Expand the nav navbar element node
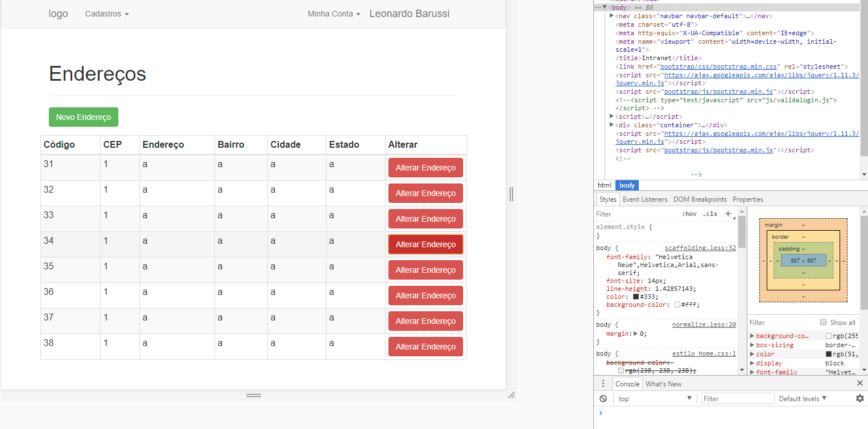 click(x=611, y=16)
